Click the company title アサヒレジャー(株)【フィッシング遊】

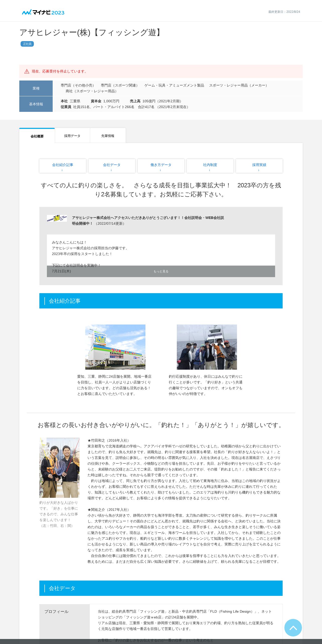click(92, 33)
